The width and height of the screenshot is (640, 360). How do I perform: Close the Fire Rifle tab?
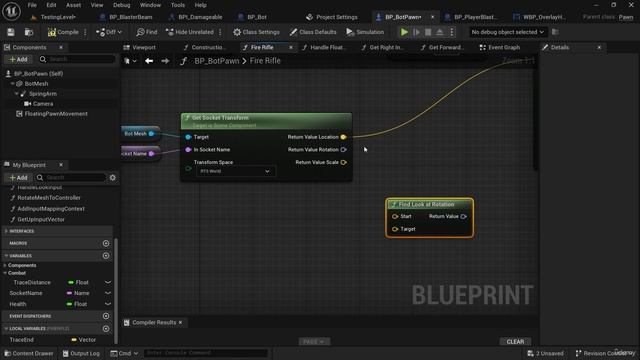291,47
